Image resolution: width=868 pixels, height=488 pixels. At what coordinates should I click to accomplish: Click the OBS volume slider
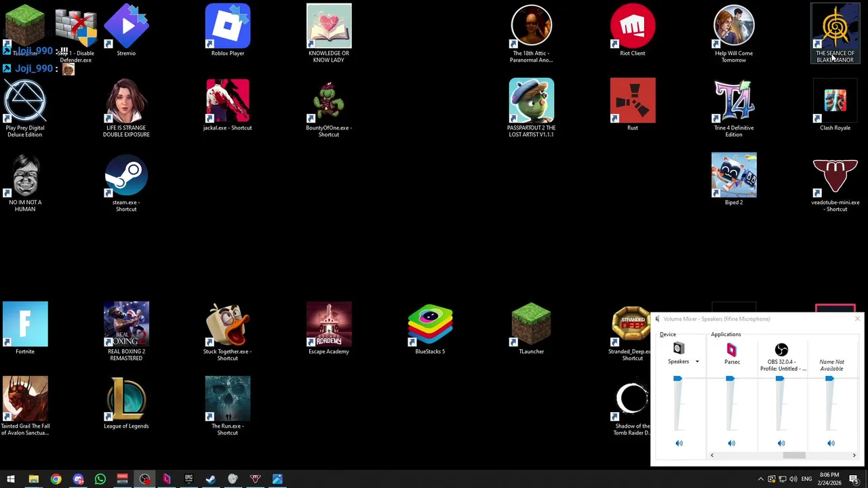point(780,379)
